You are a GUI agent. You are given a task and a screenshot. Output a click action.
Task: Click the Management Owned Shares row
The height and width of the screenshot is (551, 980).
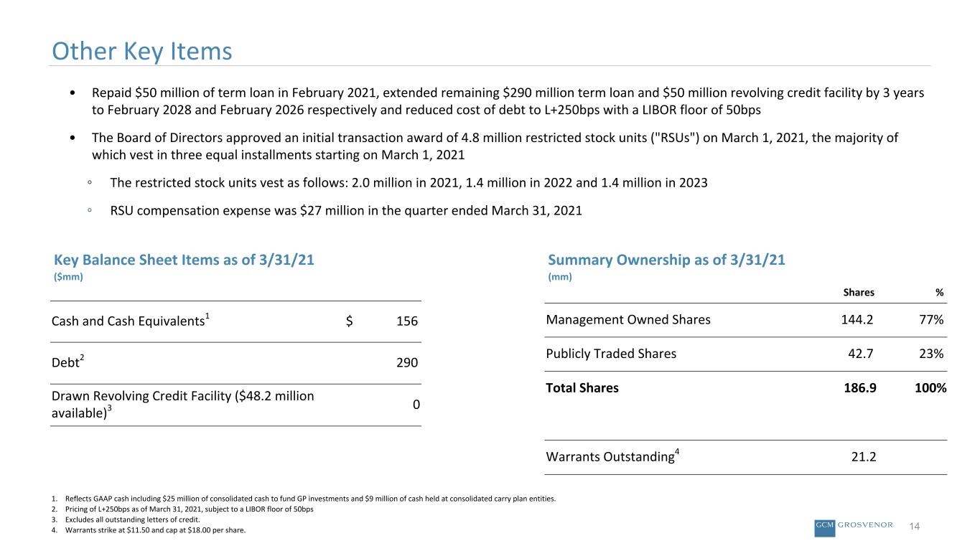click(x=745, y=320)
